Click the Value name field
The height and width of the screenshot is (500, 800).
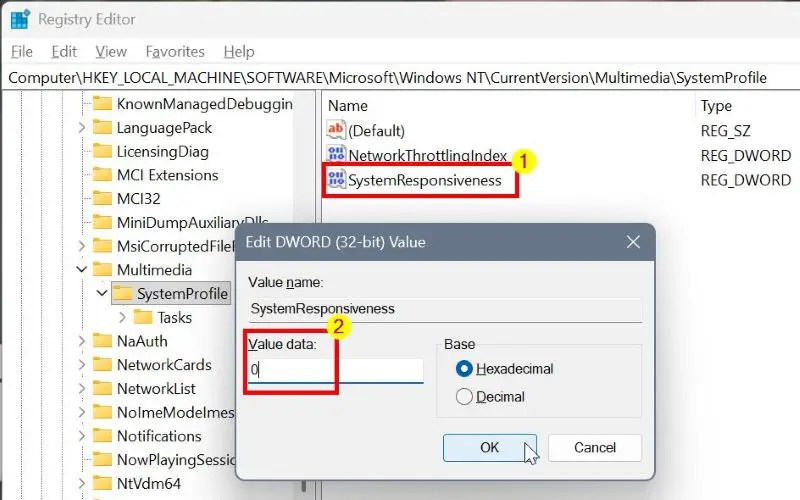click(x=445, y=309)
